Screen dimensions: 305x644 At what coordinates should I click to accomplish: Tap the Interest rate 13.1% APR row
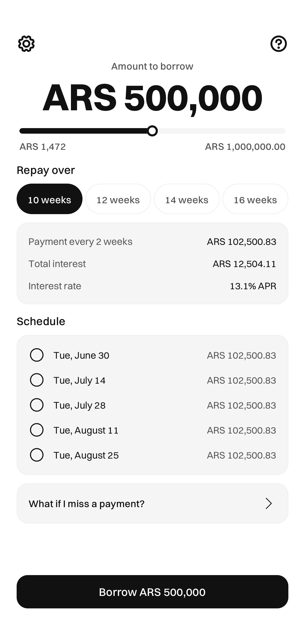pyautogui.click(x=152, y=286)
